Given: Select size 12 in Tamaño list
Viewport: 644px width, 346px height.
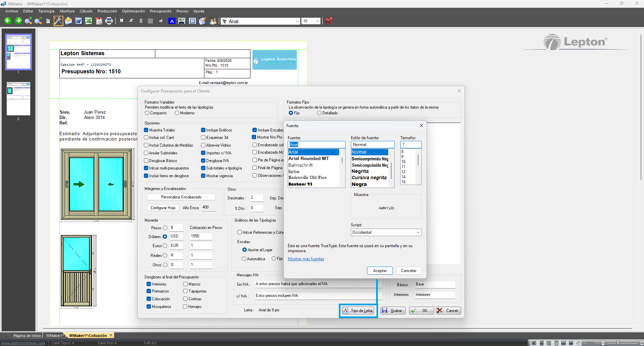Looking at the screenshot, I should 403,172.
